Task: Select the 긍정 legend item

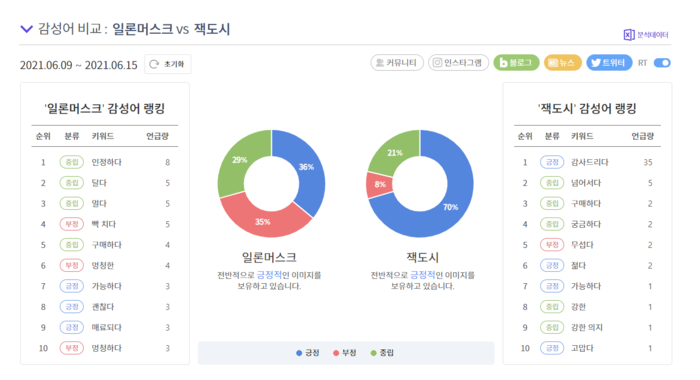Action: 308,353
